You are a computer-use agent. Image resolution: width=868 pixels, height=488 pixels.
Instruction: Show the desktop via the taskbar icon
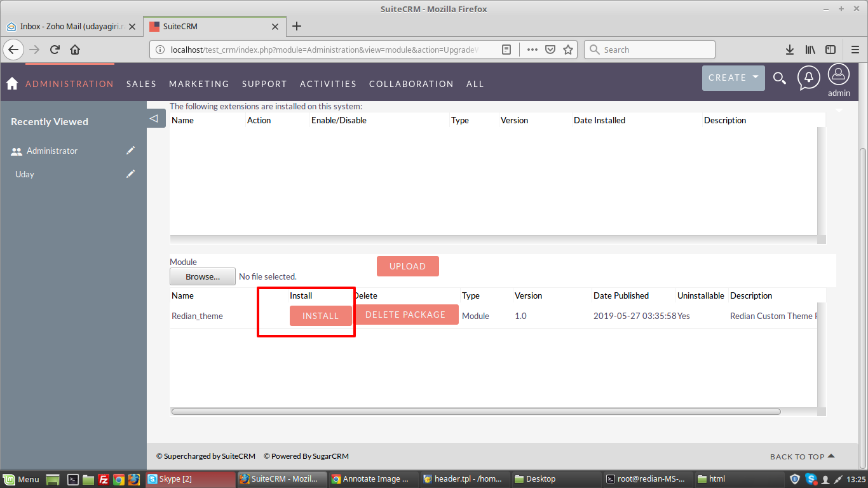tap(53, 479)
